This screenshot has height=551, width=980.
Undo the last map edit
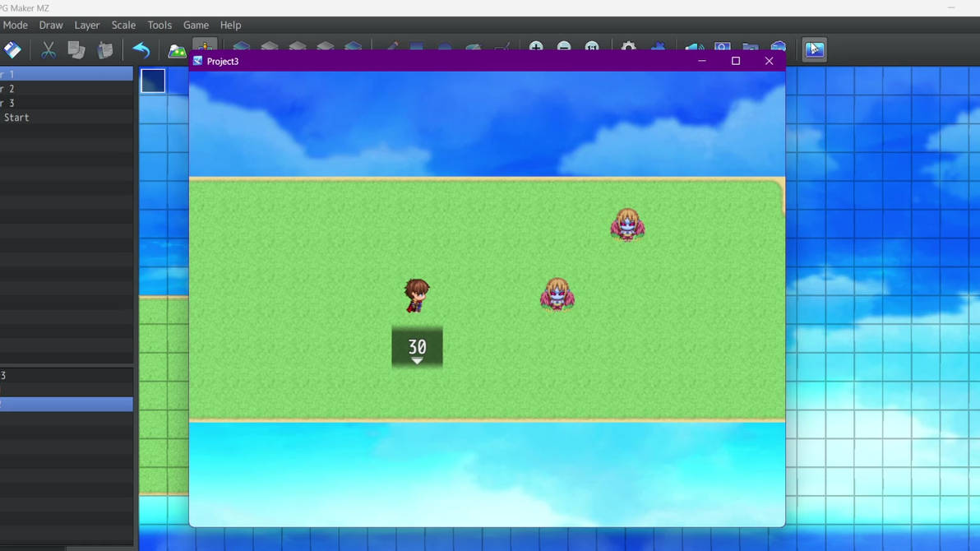click(x=141, y=49)
